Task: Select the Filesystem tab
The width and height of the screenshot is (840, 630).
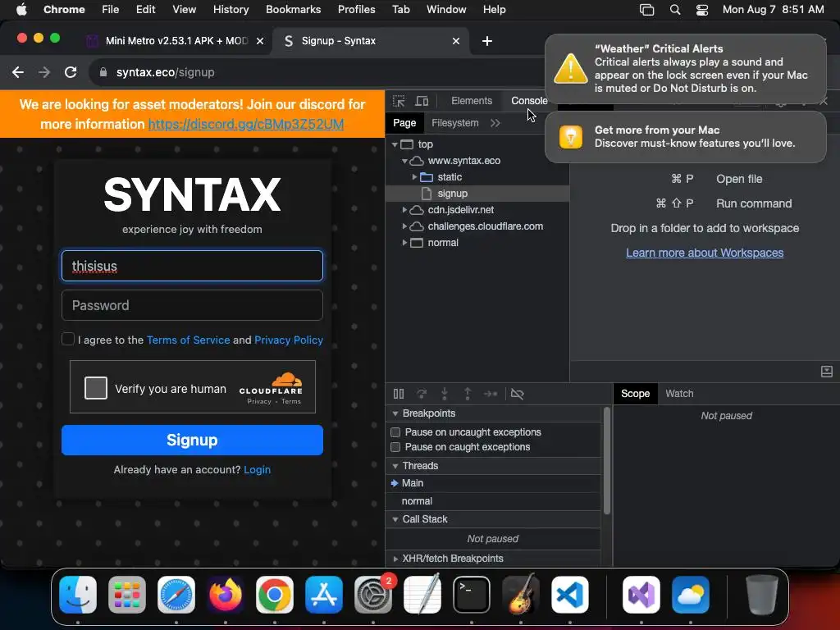Action: [x=454, y=123]
